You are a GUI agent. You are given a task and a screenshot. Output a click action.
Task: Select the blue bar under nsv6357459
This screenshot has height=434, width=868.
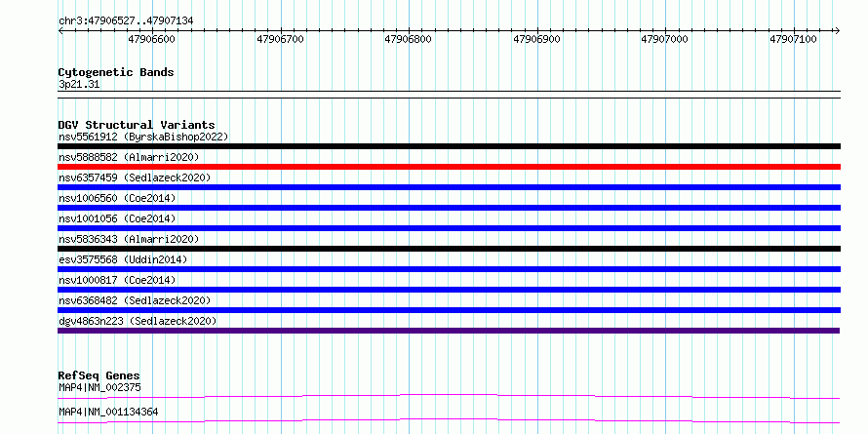pyautogui.click(x=449, y=187)
